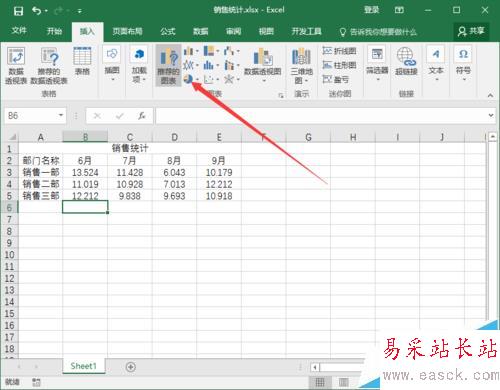
Task: Insert a Line sparkline (折线图)
Action: (339, 51)
